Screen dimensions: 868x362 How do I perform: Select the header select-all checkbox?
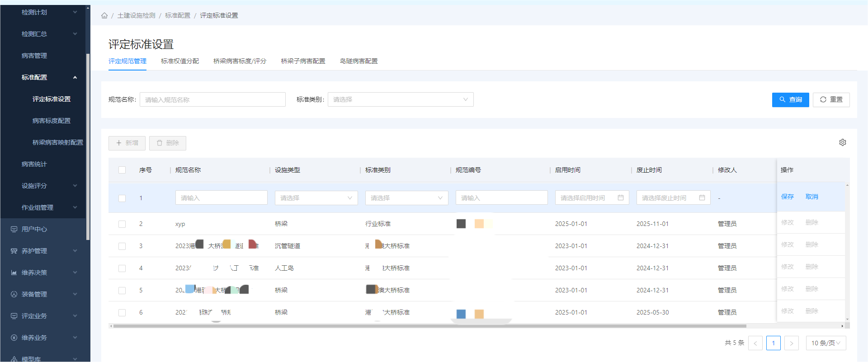point(122,170)
